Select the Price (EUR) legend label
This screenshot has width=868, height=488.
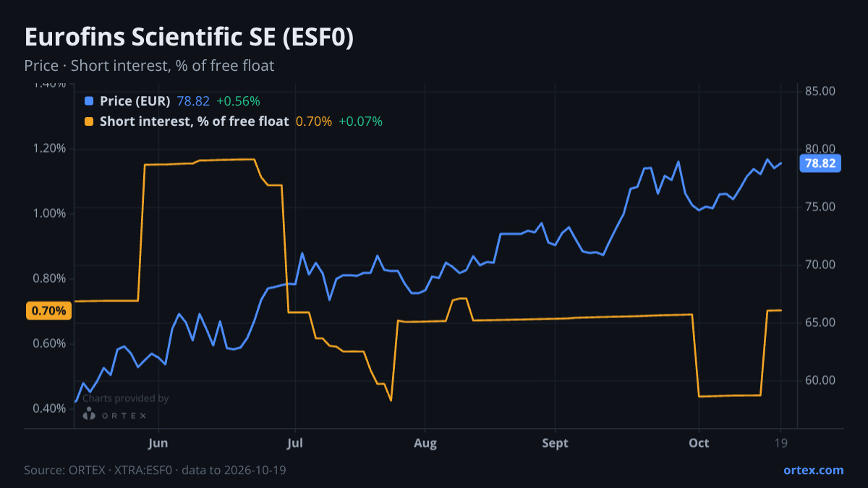click(135, 101)
